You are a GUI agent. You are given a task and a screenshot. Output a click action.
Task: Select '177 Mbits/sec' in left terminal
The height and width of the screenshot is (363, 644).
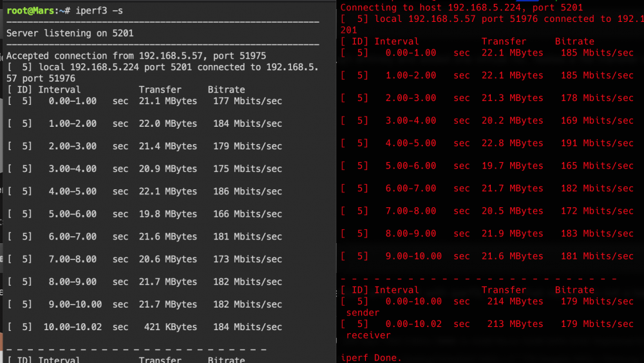pyautogui.click(x=247, y=101)
